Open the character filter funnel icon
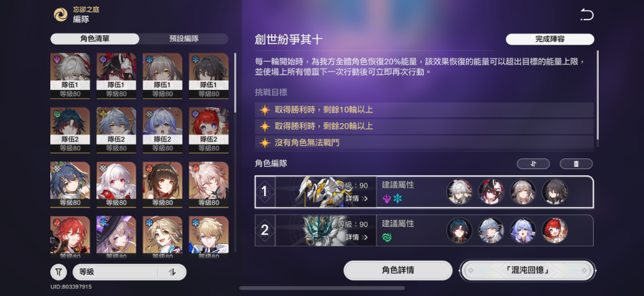Viewport: 644px width, 296px height. pyautogui.click(x=58, y=271)
